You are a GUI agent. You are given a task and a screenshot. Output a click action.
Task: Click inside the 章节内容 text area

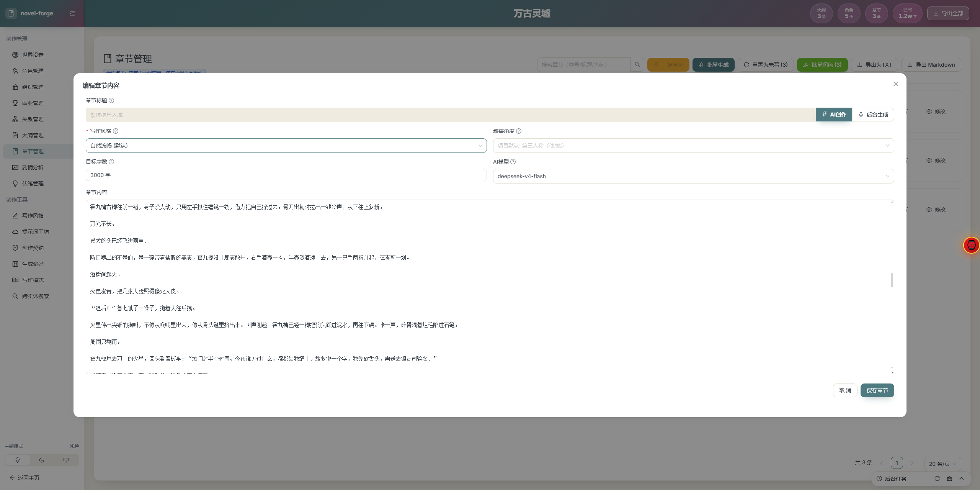pos(490,287)
